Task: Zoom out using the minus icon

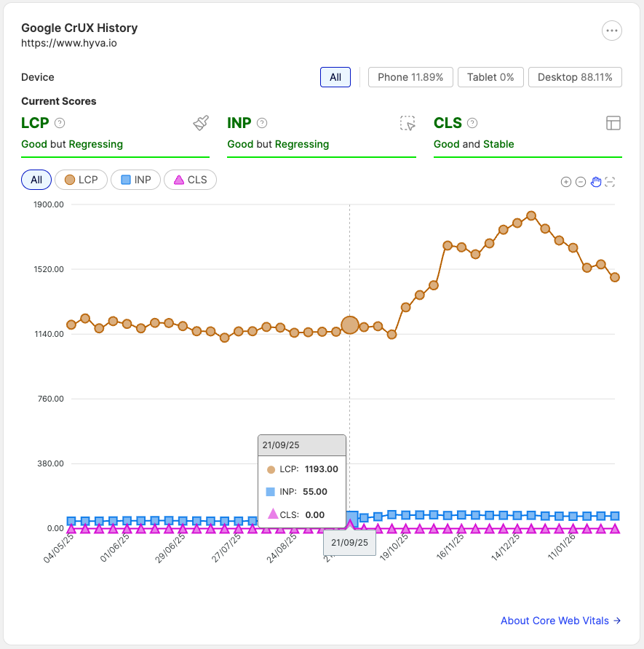Action: (x=581, y=182)
